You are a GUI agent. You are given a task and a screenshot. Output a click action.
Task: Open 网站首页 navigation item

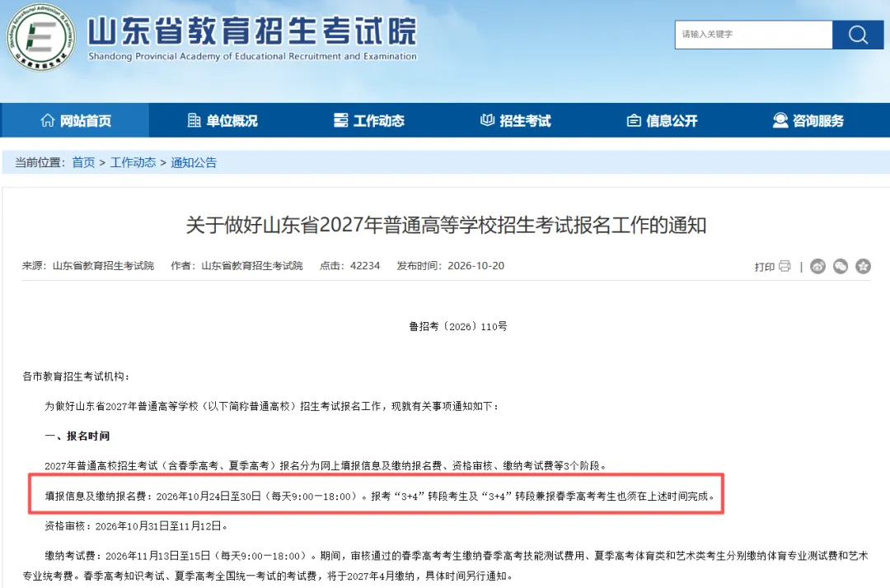75,120
